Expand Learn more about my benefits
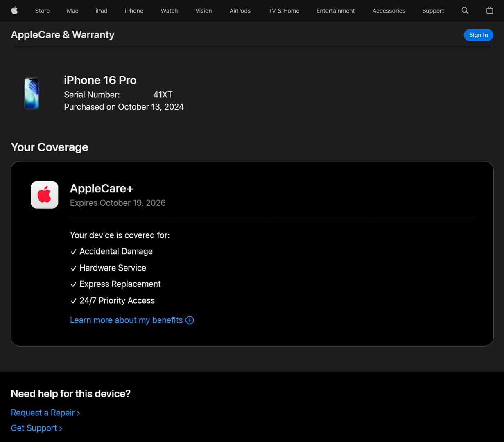Image resolution: width=504 pixels, height=442 pixels. click(x=126, y=320)
